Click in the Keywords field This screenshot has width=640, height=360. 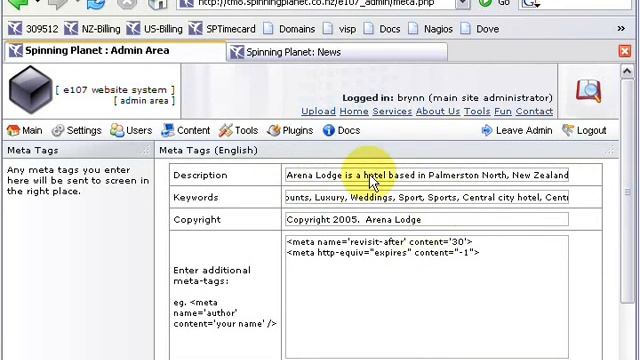(427, 198)
